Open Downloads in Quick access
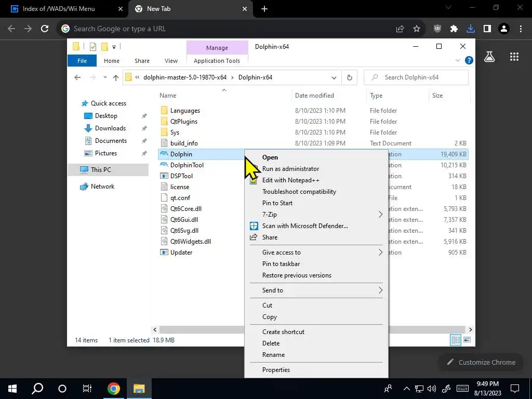532x399 pixels. click(x=110, y=128)
